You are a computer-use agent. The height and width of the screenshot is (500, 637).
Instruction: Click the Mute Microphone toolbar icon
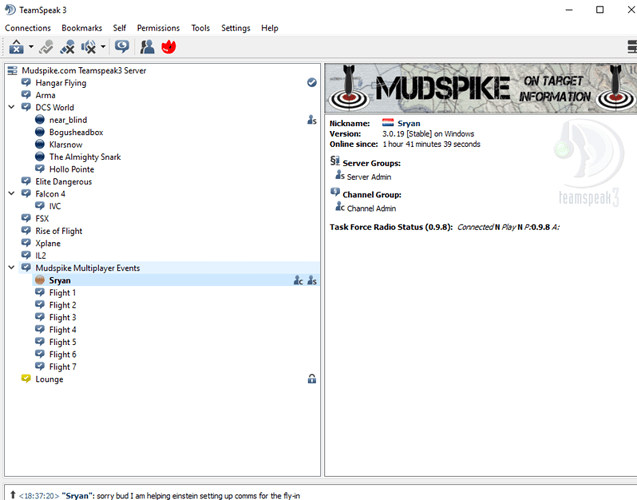(67, 46)
